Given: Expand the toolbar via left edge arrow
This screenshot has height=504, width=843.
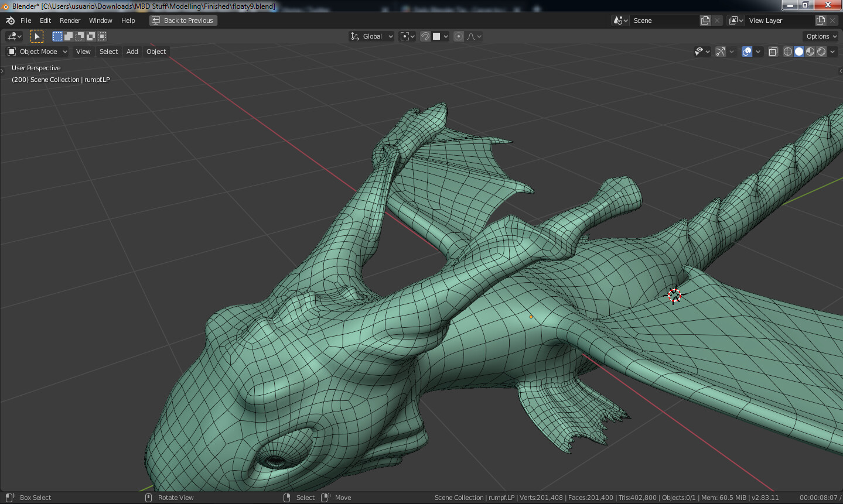Looking at the screenshot, I should pyautogui.click(x=2, y=71).
